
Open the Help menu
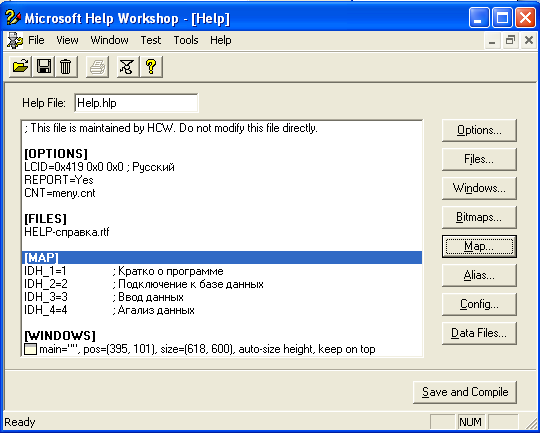pyautogui.click(x=220, y=40)
